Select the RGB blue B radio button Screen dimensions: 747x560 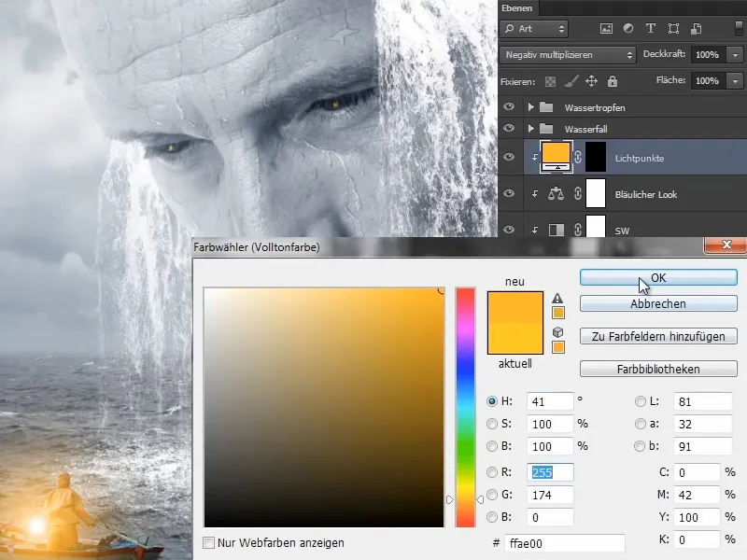tap(492, 517)
